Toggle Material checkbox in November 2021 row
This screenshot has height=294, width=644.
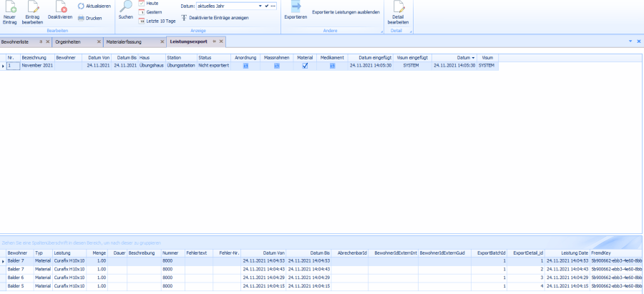click(x=305, y=66)
